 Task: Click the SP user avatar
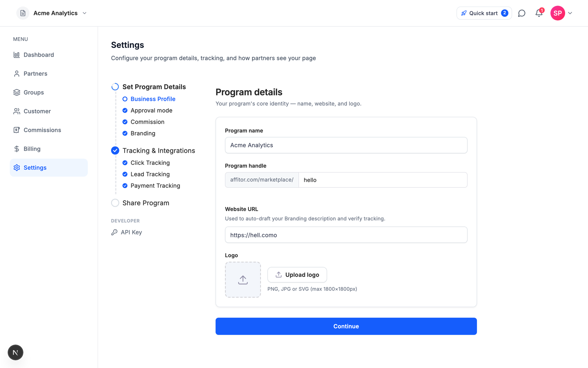coord(557,13)
